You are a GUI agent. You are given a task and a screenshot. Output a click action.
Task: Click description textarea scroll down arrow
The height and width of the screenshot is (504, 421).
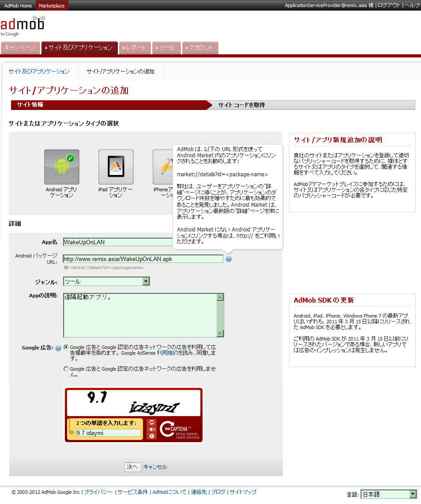(x=220, y=333)
